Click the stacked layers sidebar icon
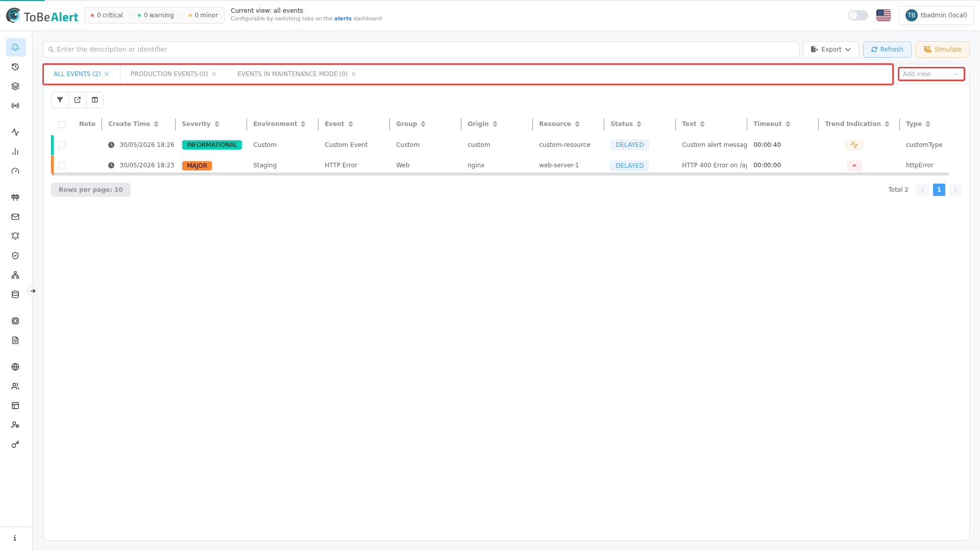 point(15,86)
